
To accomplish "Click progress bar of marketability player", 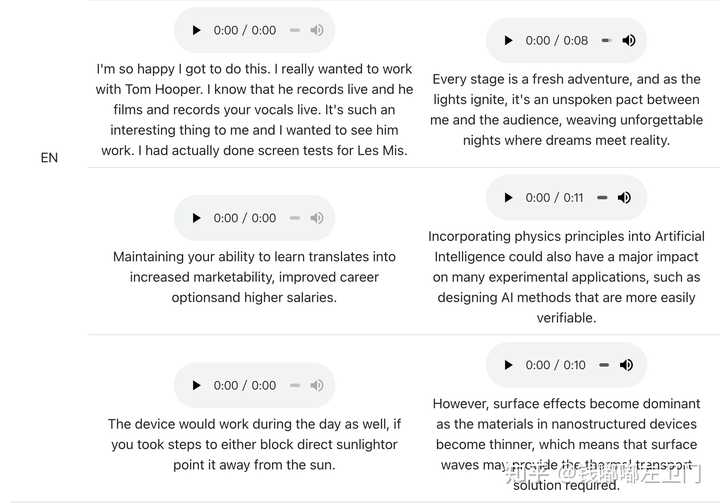I will tap(295, 218).
